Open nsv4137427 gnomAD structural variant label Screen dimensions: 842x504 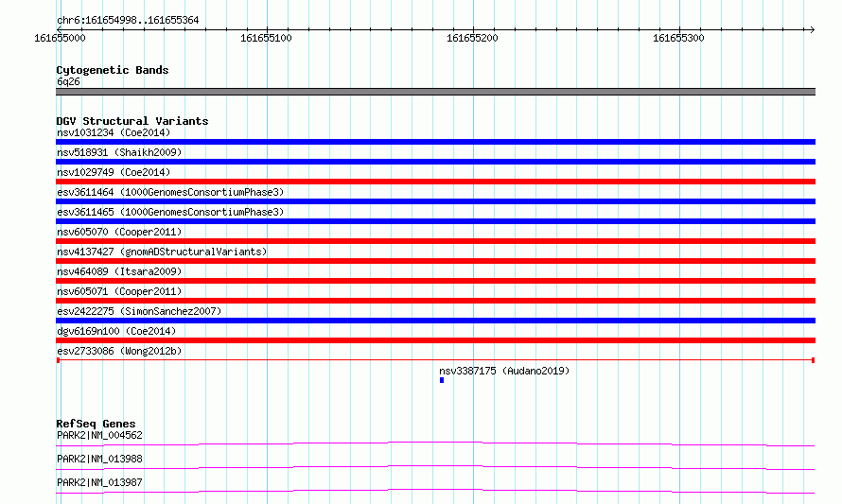coord(162,252)
